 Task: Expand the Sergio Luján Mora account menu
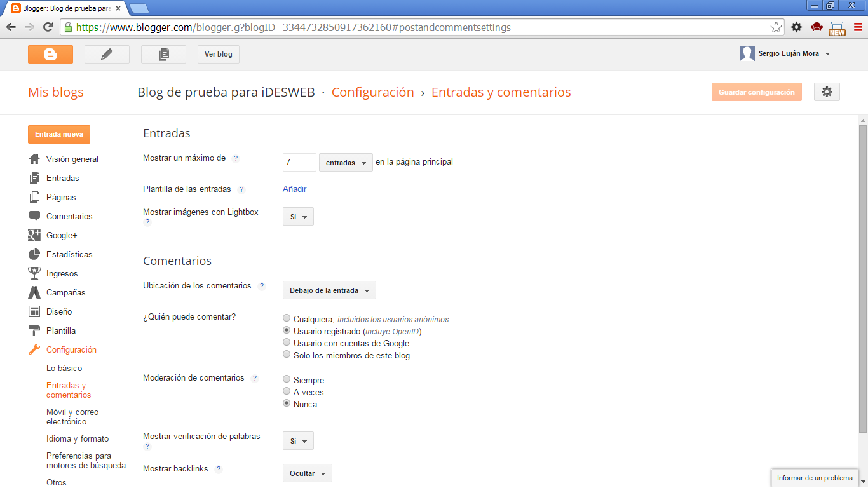[x=827, y=54]
